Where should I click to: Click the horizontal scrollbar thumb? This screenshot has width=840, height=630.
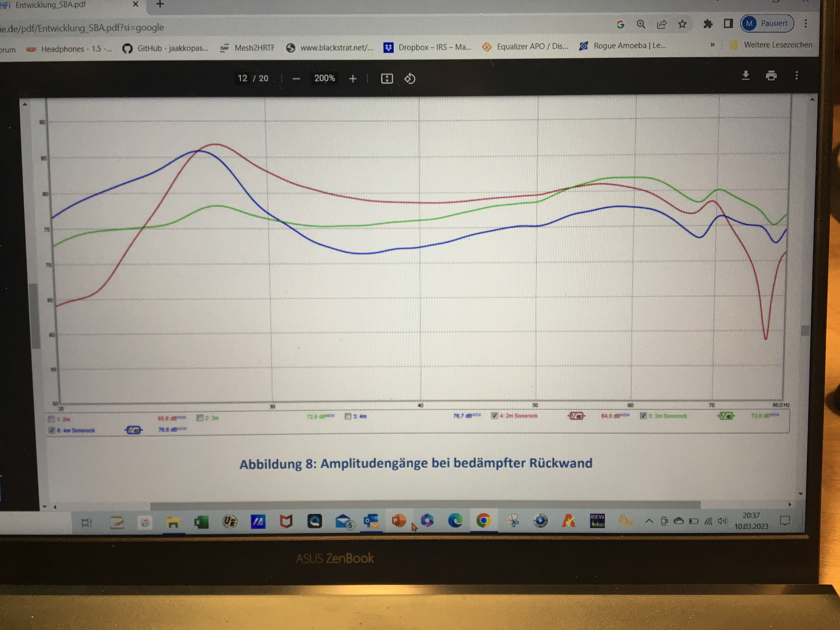click(x=425, y=505)
